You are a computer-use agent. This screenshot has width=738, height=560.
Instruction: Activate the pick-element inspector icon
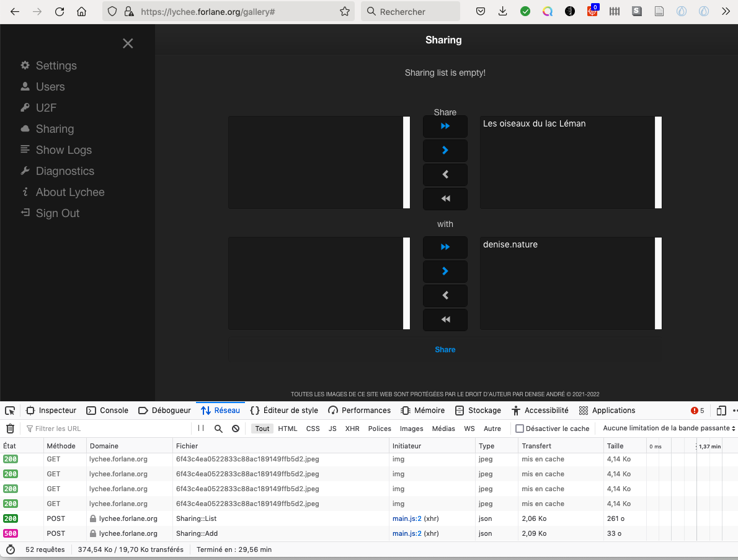point(9,410)
